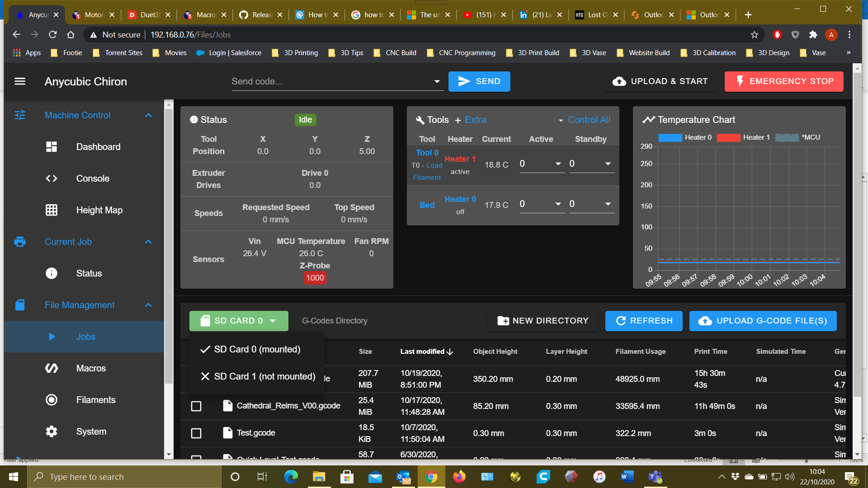Click the Macros slashes icon
This screenshot has height=488, width=868.
pos(52,368)
